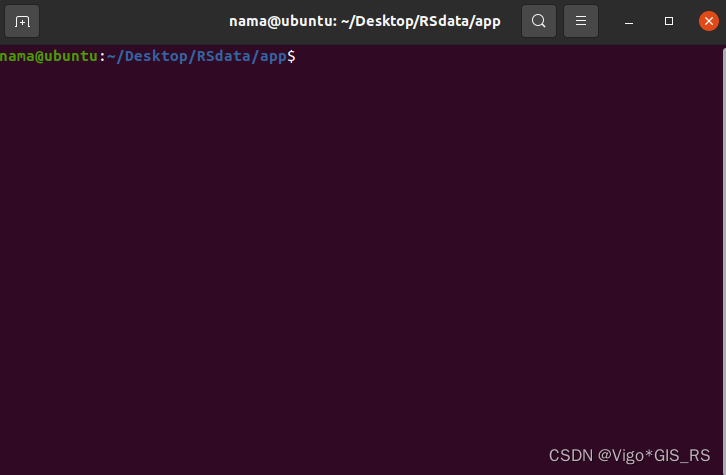726x475 pixels.
Task: Click the terminal search icon
Action: click(x=538, y=21)
